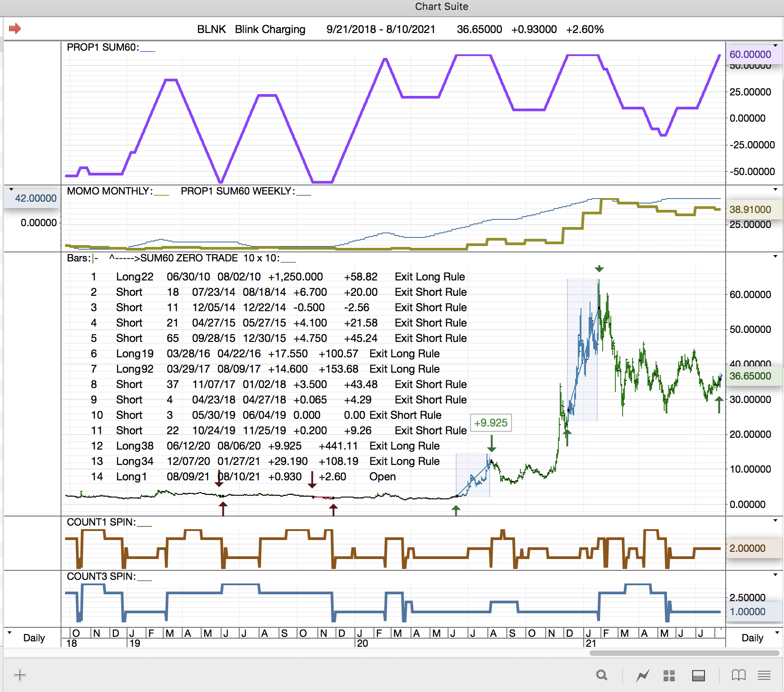This screenshot has width=784, height=692.
Task: Open the book icon in bottom toolbar
Action: 738,675
